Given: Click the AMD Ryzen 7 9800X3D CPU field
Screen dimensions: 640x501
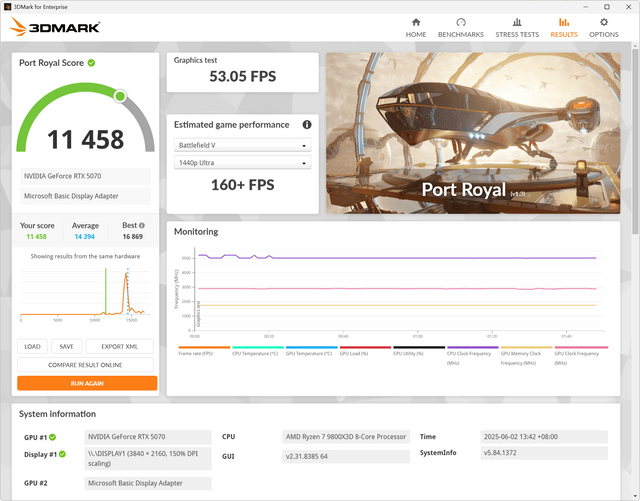Looking at the screenshot, I should [x=346, y=437].
